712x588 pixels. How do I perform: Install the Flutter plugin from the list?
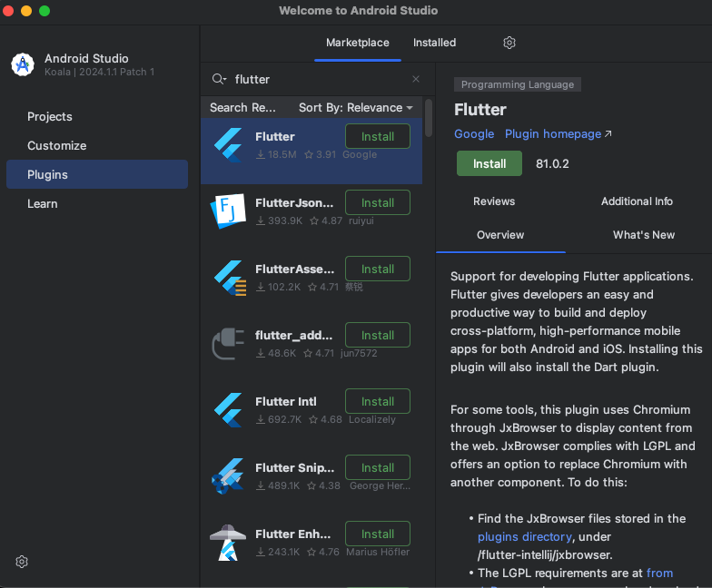(378, 136)
